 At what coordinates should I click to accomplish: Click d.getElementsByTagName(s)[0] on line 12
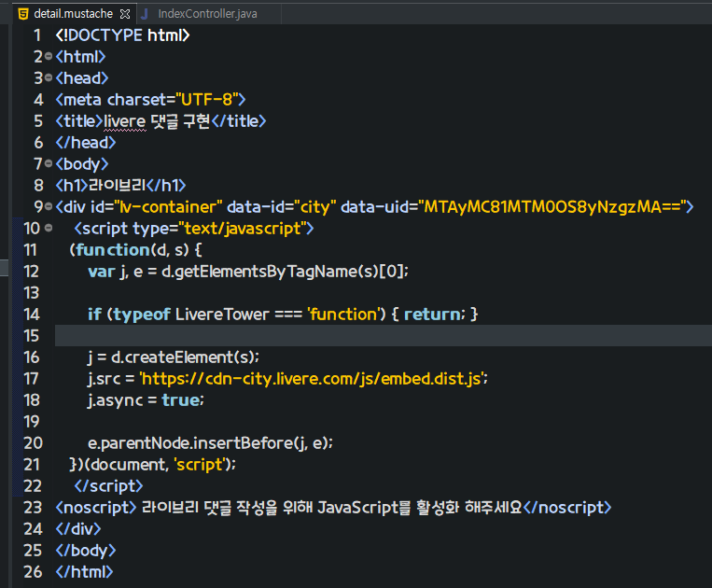[285, 272]
